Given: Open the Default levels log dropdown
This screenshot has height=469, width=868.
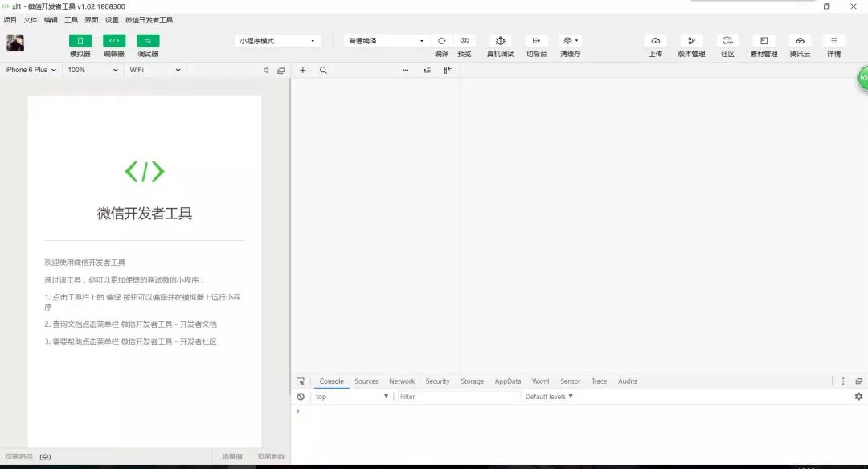Looking at the screenshot, I should click(x=549, y=397).
